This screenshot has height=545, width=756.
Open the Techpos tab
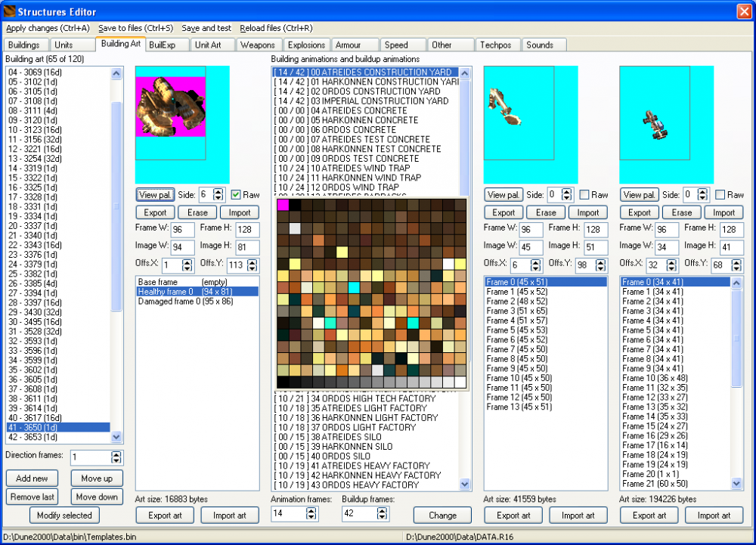coord(495,45)
